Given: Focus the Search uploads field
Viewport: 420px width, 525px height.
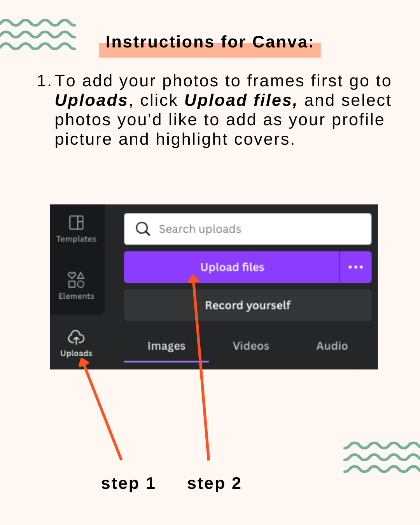Looking at the screenshot, I should click(248, 229).
